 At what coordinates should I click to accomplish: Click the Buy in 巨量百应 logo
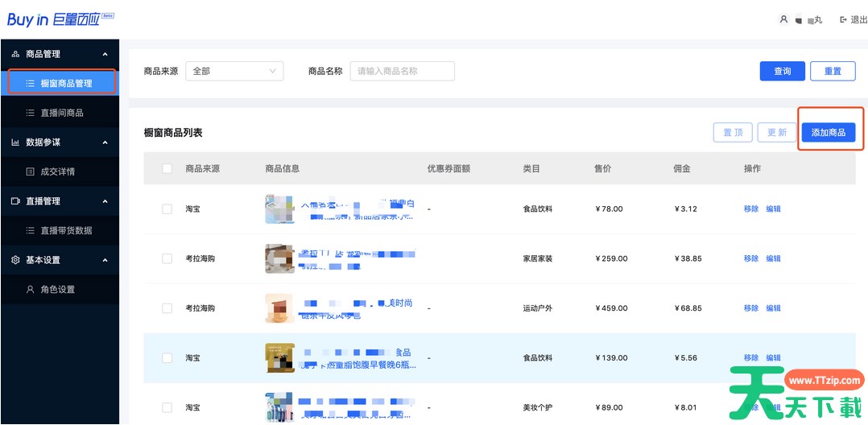tap(60, 19)
